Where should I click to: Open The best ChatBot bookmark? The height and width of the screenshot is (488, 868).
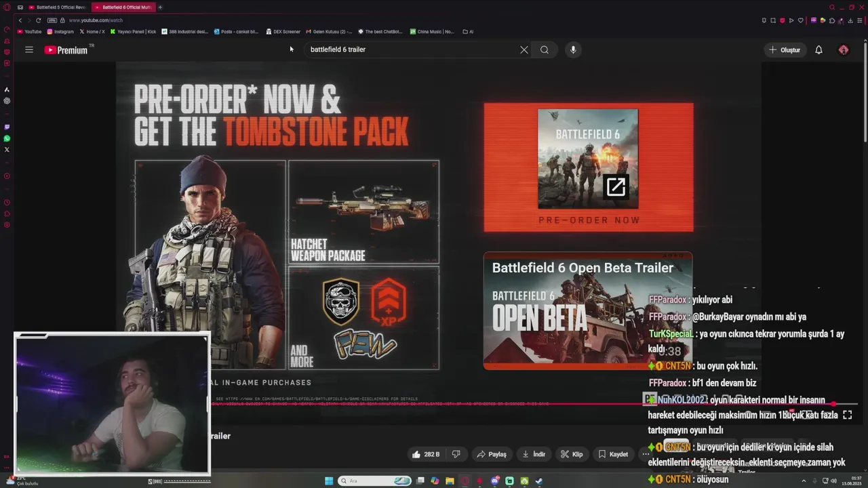[x=380, y=31]
